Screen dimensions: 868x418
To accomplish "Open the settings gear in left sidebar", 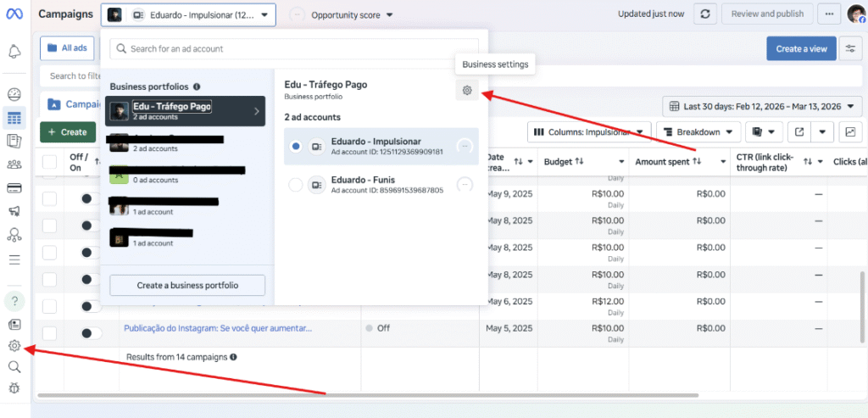I will (x=14, y=345).
